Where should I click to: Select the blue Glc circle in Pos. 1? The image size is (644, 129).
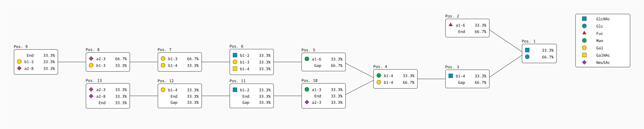pyautogui.click(x=527, y=57)
